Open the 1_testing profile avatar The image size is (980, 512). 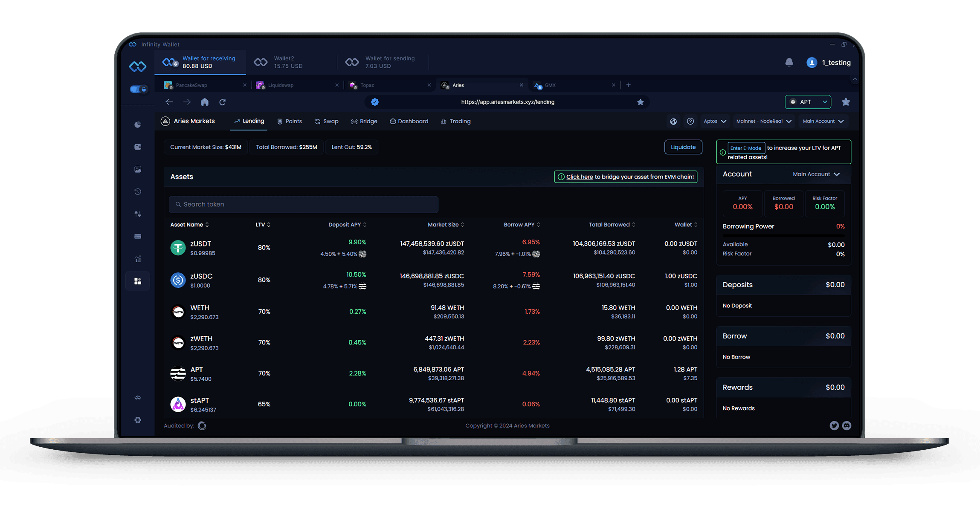click(812, 63)
